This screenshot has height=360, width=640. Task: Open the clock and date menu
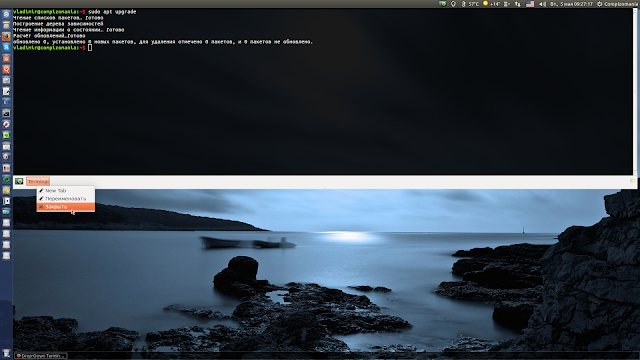pyautogui.click(x=571, y=4)
